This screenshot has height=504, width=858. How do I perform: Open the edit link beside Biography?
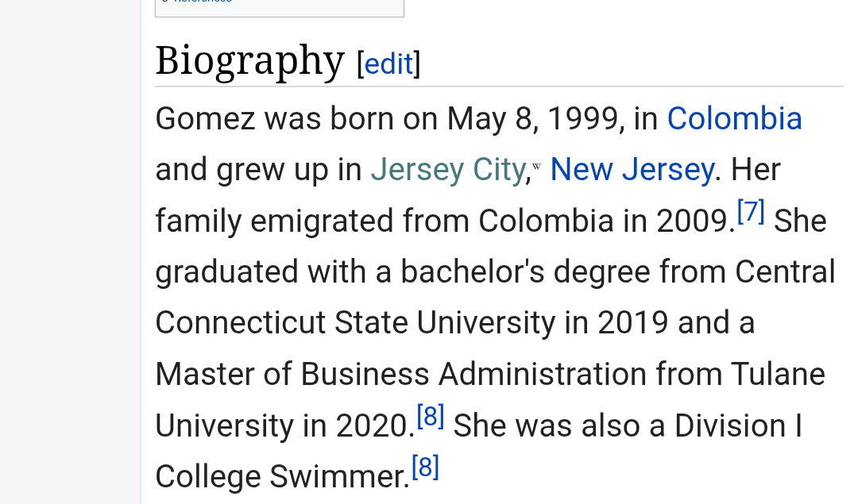point(388,64)
